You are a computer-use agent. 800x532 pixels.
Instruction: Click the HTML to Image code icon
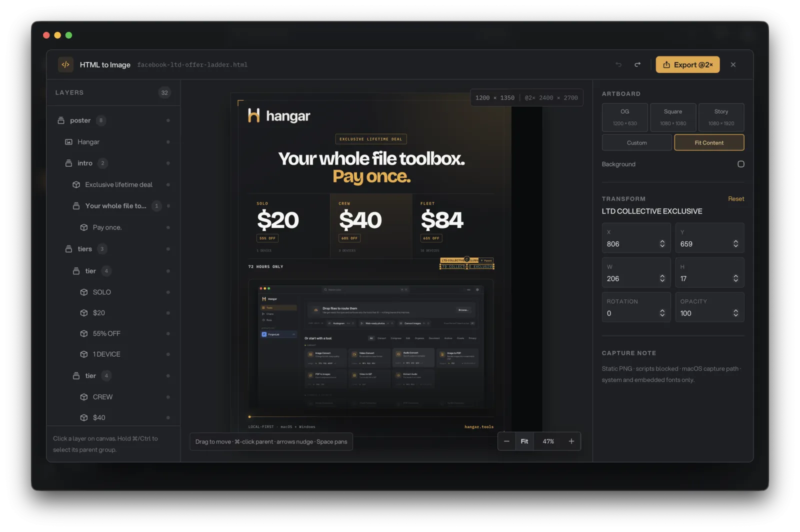point(65,64)
